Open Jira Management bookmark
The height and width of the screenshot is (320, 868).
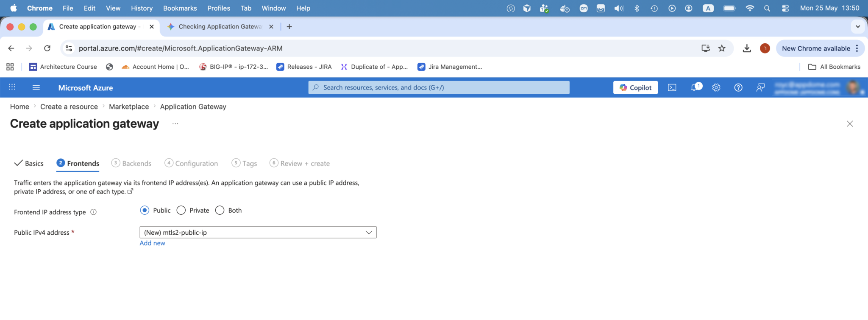(450, 67)
